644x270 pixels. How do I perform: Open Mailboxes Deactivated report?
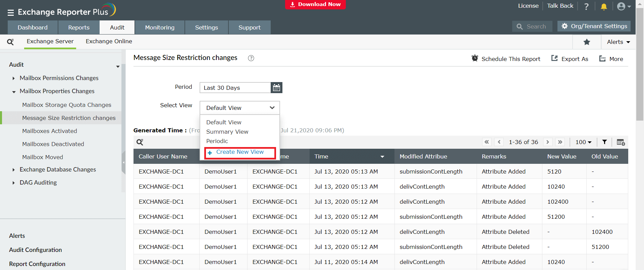point(53,144)
